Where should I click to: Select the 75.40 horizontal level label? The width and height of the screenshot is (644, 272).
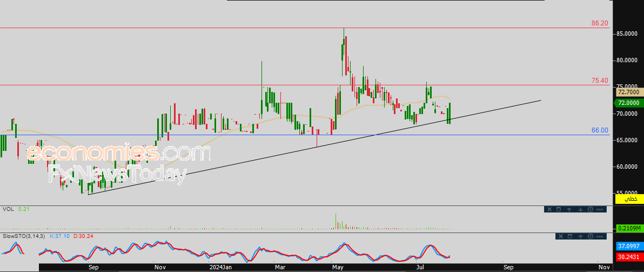[600, 81]
